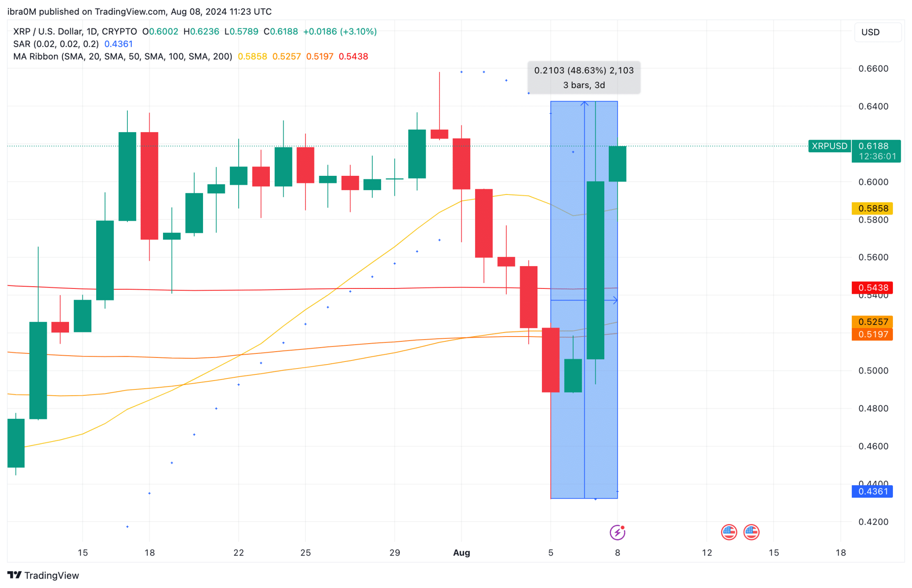Click the +0.0186 (+3.10%) change value
The width and height of the screenshot is (912, 588).
pos(340,32)
